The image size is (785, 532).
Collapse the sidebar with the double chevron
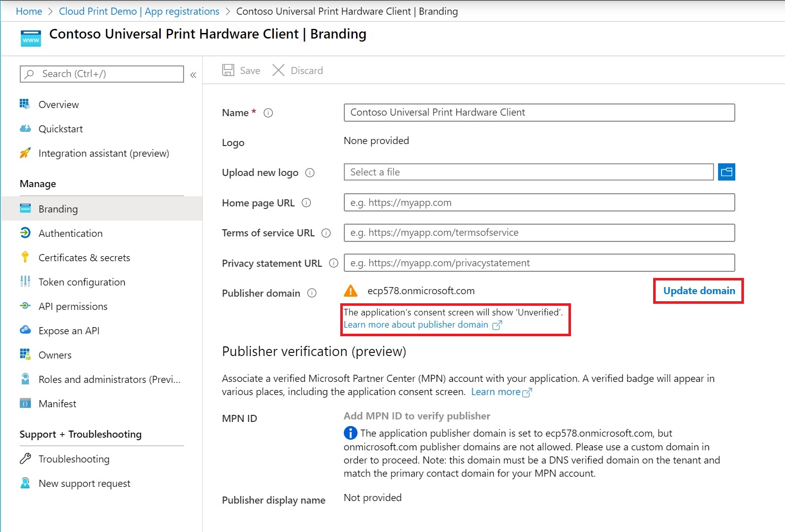pyautogui.click(x=193, y=75)
